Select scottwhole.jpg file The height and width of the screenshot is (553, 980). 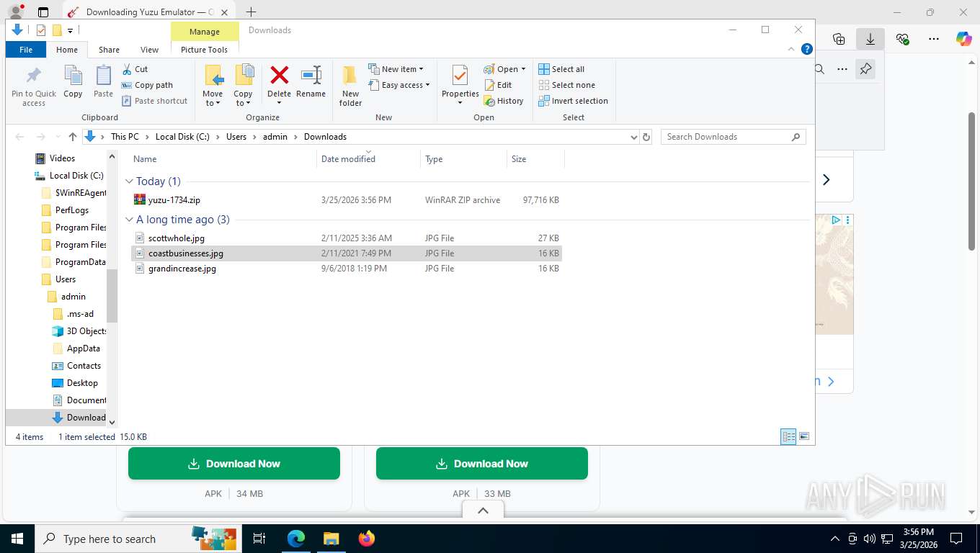click(x=176, y=238)
